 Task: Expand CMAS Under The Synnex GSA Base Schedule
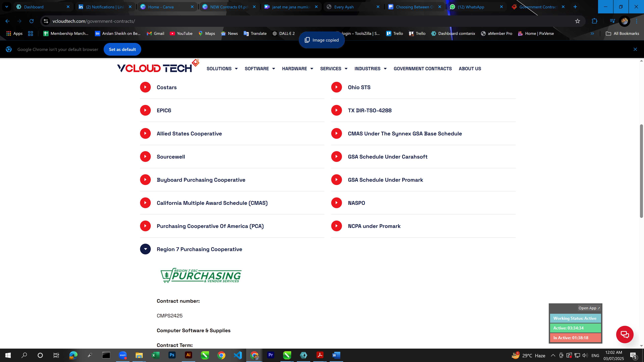[336, 133]
